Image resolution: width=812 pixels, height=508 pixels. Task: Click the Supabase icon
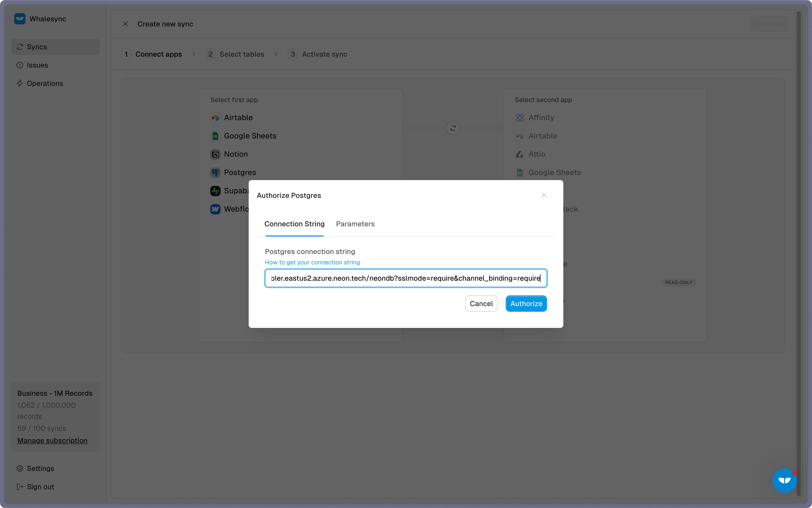215,191
